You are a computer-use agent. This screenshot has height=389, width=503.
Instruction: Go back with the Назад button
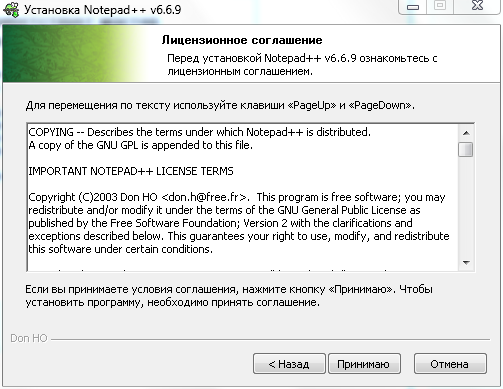pyautogui.click(x=289, y=364)
